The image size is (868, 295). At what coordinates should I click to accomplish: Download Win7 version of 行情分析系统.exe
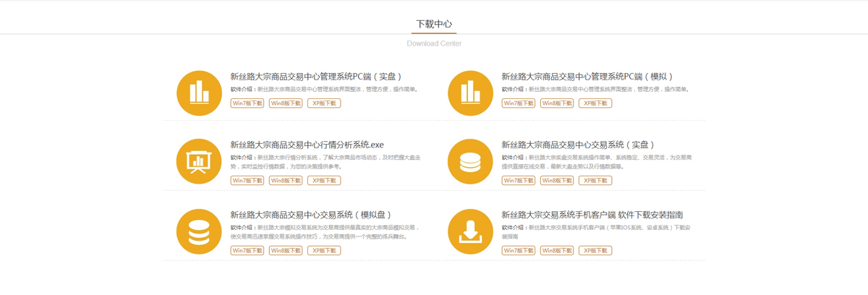(247, 181)
